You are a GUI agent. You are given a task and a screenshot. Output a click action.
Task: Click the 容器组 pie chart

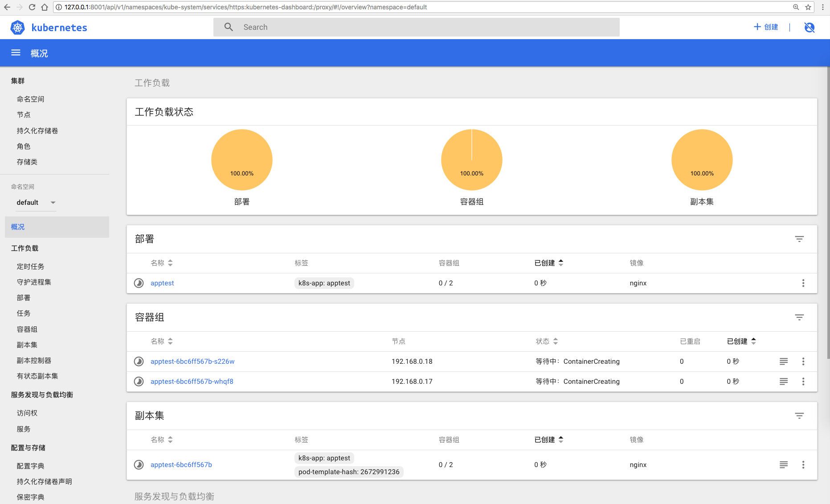[x=472, y=160]
